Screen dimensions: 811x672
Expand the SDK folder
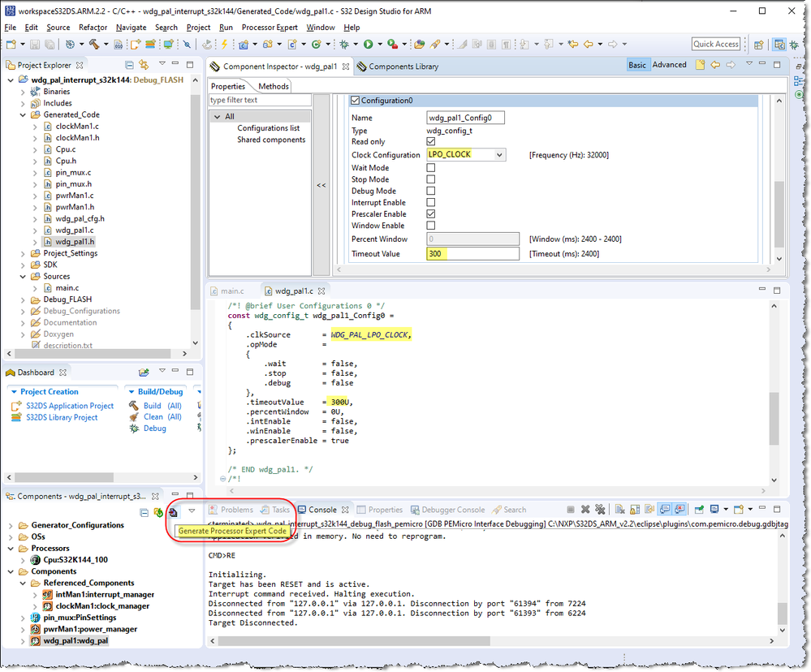click(23, 265)
